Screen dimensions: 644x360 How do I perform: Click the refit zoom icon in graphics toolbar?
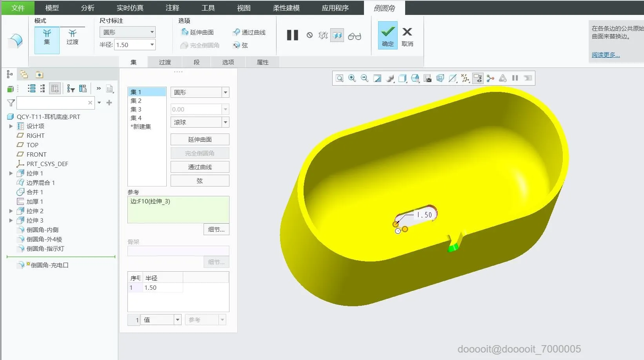point(340,78)
